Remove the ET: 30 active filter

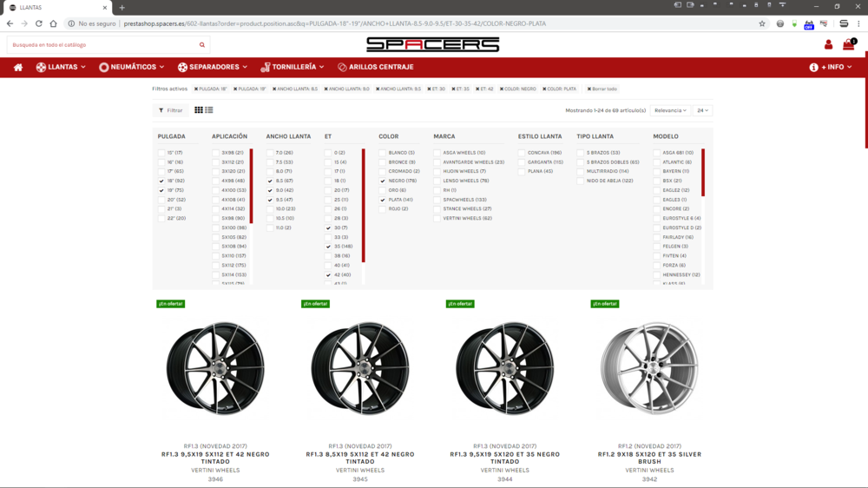point(429,89)
